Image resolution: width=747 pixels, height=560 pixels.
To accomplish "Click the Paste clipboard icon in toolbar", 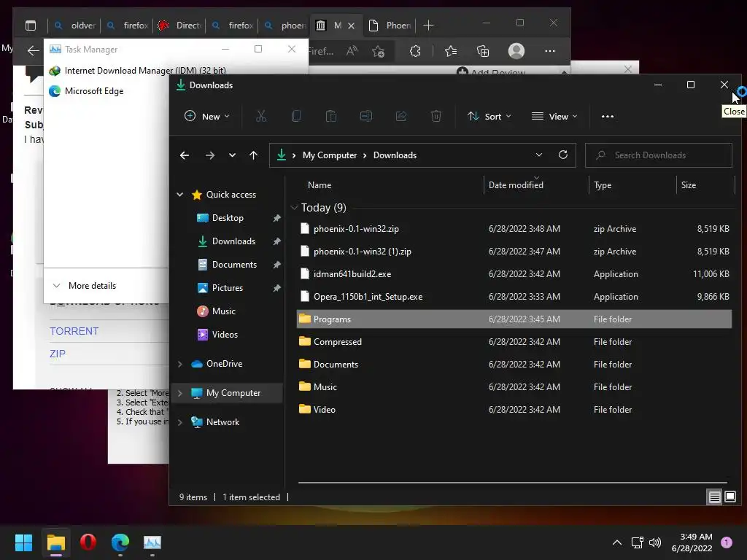I will pyautogui.click(x=331, y=116).
